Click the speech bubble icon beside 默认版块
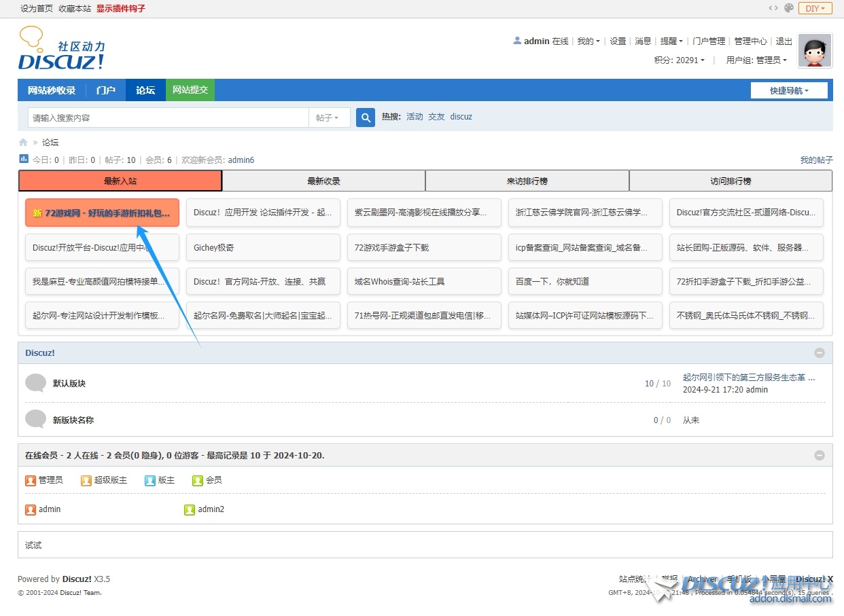This screenshot has width=844, height=616. tap(35, 383)
